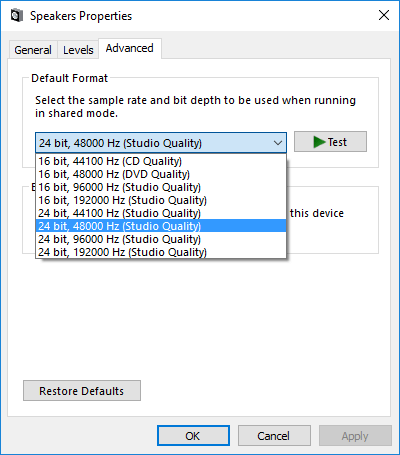Click the Default Format combo box field
Screen dimensions: 400x455
point(161,143)
